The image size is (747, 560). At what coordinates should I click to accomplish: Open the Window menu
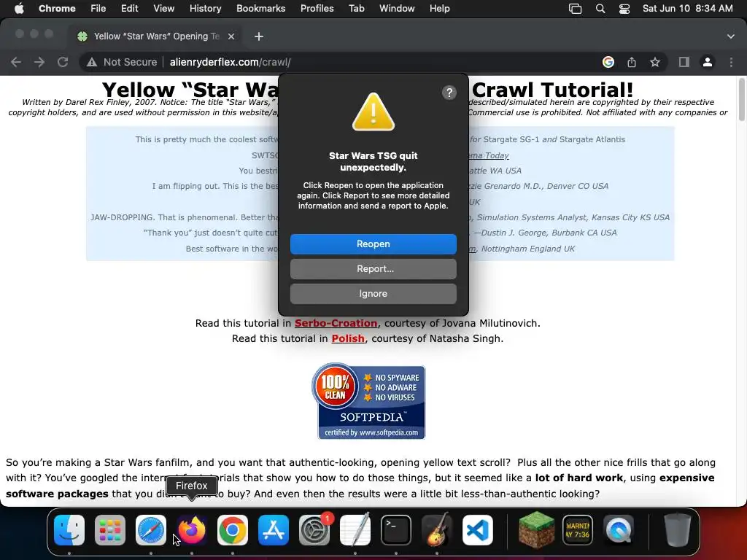tap(397, 8)
